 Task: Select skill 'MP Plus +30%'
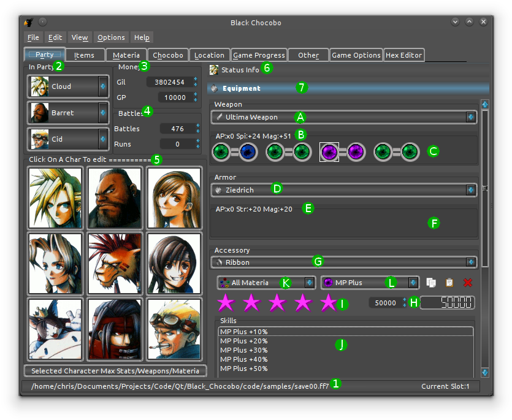[345, 350]
